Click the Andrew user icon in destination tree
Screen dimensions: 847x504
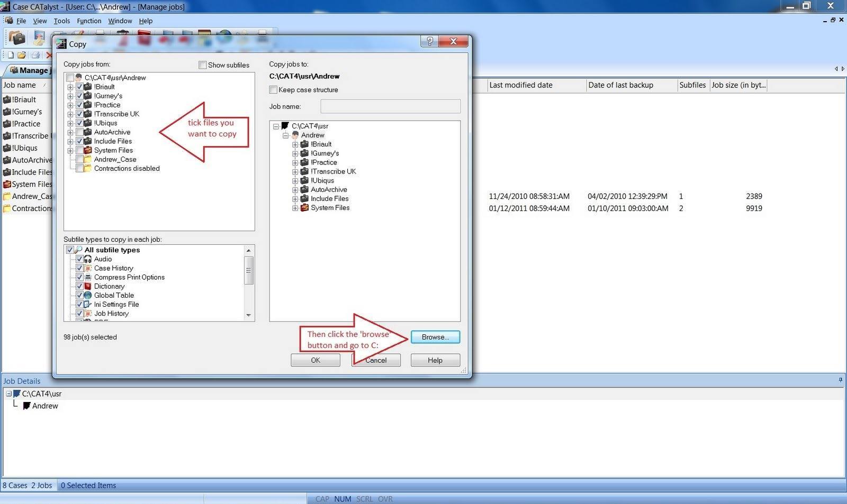point(295,135)
